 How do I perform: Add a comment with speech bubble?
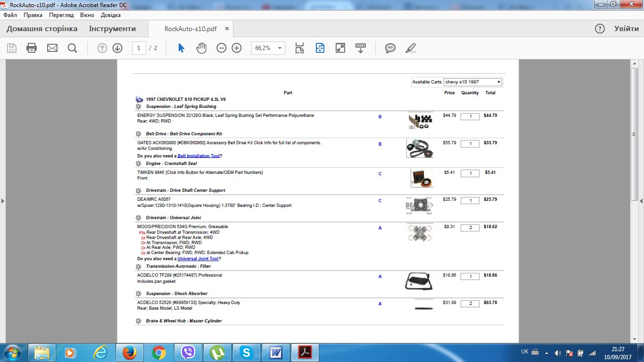coord(390,48)
